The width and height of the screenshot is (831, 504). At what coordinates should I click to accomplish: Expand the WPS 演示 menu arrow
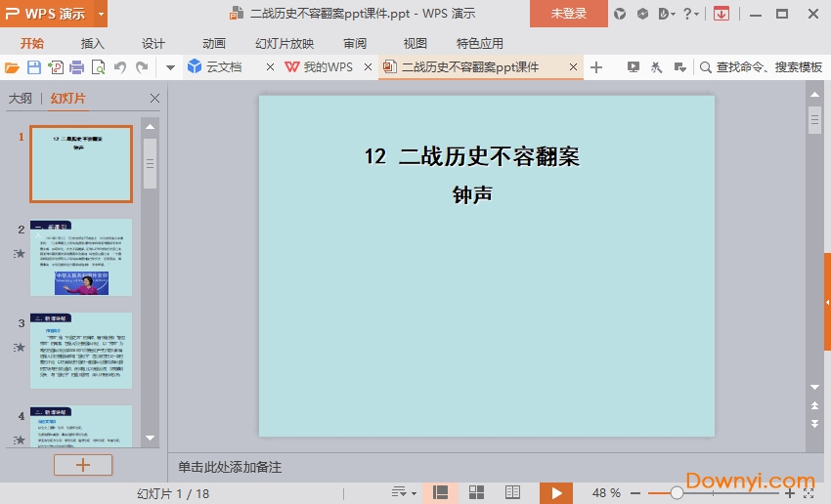[101, 14]
